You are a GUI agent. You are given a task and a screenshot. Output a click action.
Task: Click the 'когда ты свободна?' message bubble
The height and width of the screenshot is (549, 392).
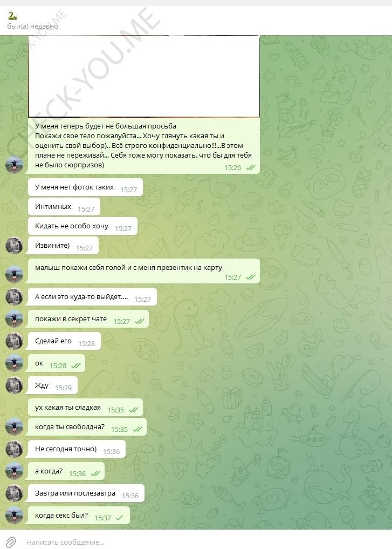[x=87, y=427]
